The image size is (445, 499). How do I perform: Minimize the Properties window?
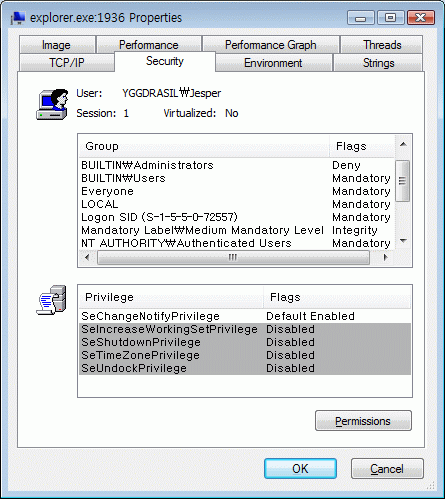pos(361,18)
